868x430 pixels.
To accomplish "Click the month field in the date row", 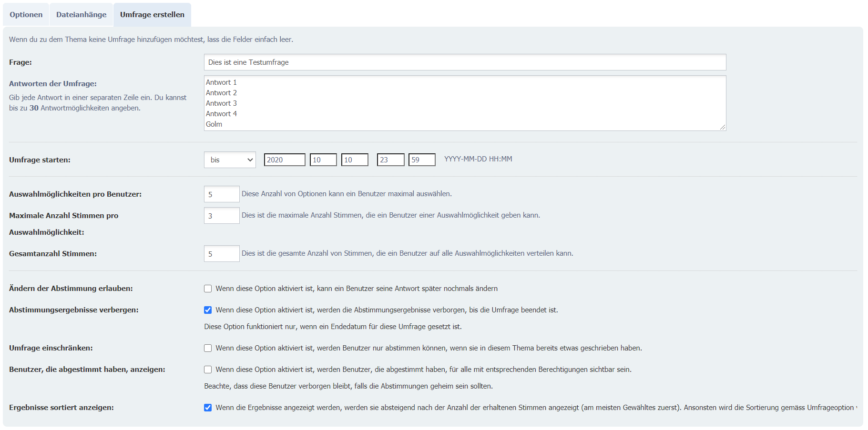I will [323, 160].
